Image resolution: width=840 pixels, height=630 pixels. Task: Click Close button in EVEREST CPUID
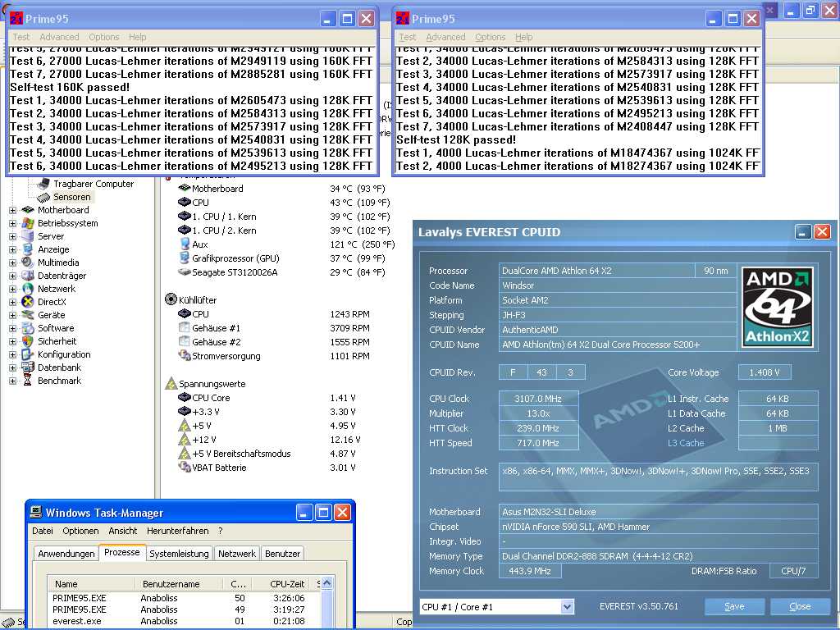800,606
